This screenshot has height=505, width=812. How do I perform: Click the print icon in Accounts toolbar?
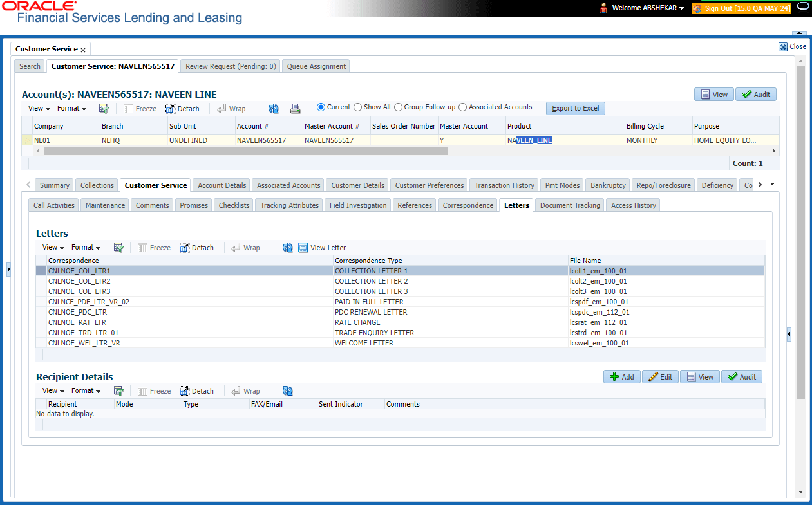click(295, 109)
